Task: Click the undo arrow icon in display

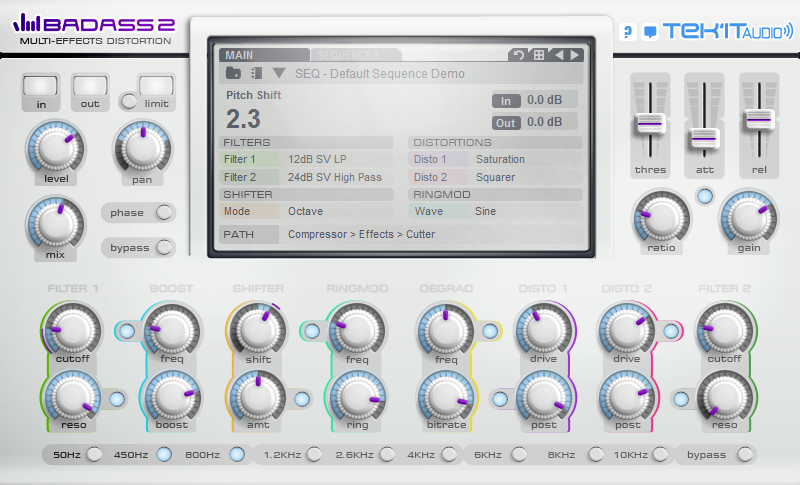Action: (x=519, y=55)
